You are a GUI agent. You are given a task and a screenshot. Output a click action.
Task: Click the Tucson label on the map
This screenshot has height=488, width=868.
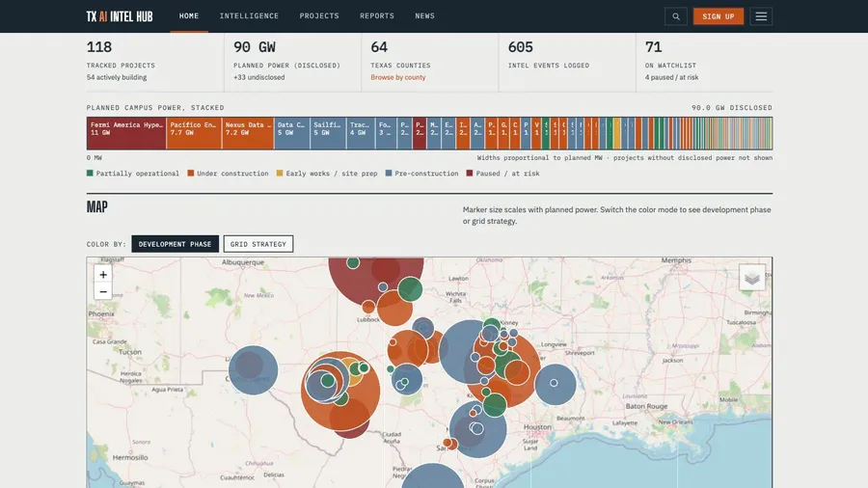click(130, 352)
